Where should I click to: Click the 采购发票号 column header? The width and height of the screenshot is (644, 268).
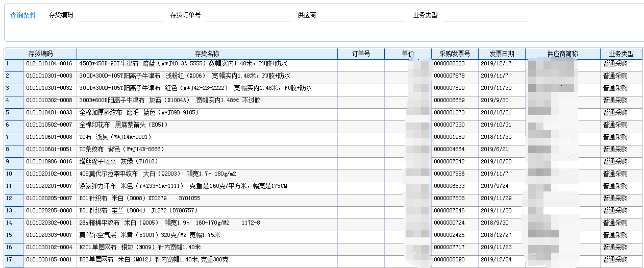pos(455,54)
